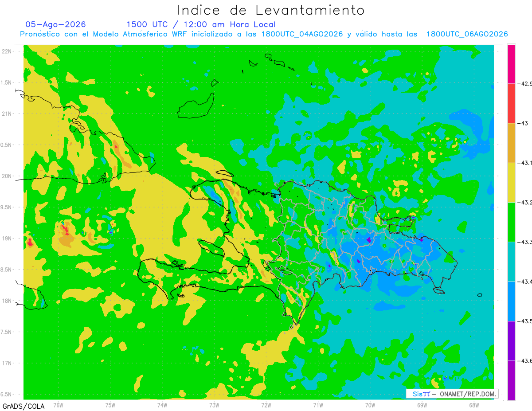Select the magenta colorbar segment above -42.9
This screenshot has width=532, height=411.
[x=511, y=64]
